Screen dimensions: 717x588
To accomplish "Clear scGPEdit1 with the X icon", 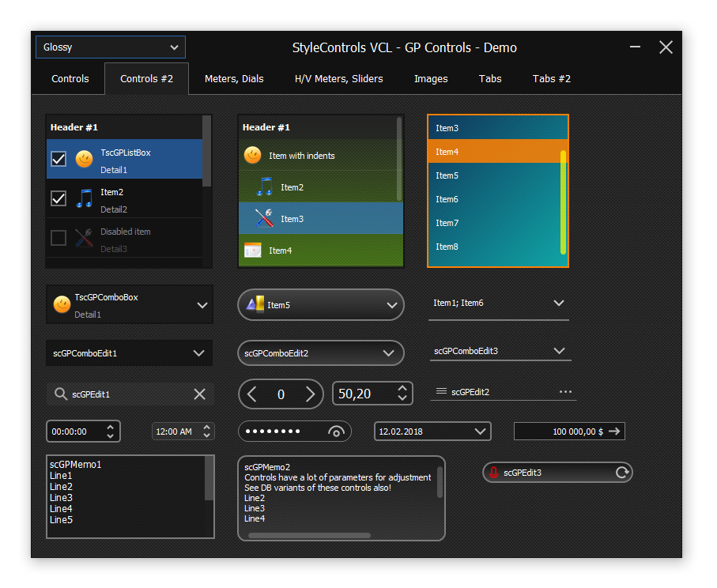I will tap(199, 394).
